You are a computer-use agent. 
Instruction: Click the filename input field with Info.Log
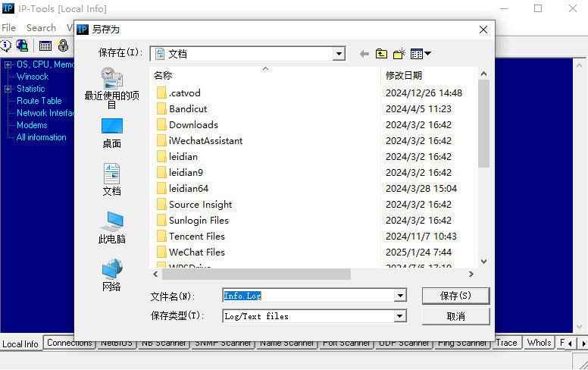click(x=308, y=296)
